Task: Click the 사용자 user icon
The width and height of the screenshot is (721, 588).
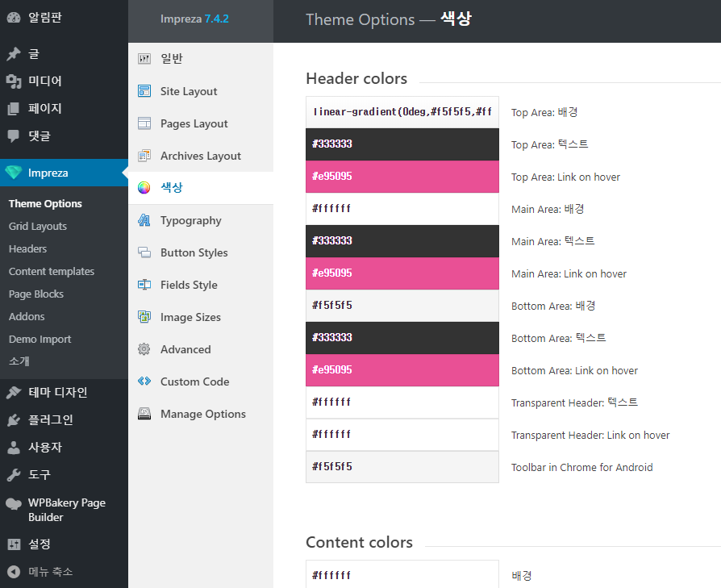Action: 14,448
